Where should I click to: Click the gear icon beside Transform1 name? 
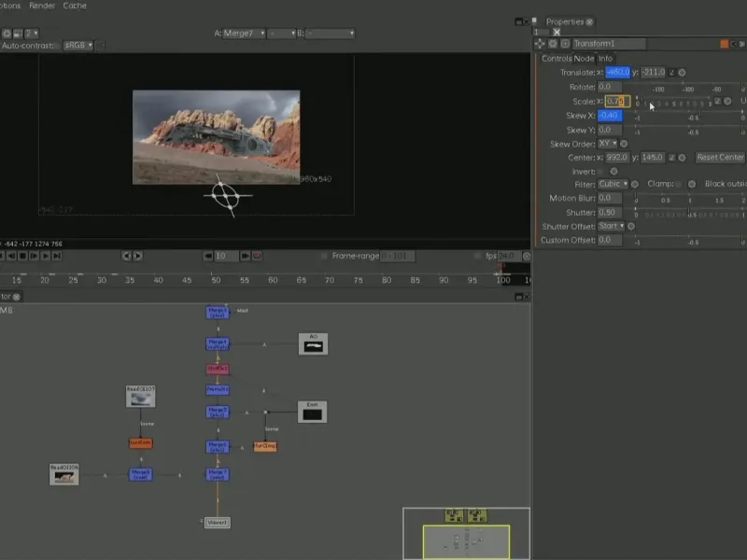[x=553, y=44]
